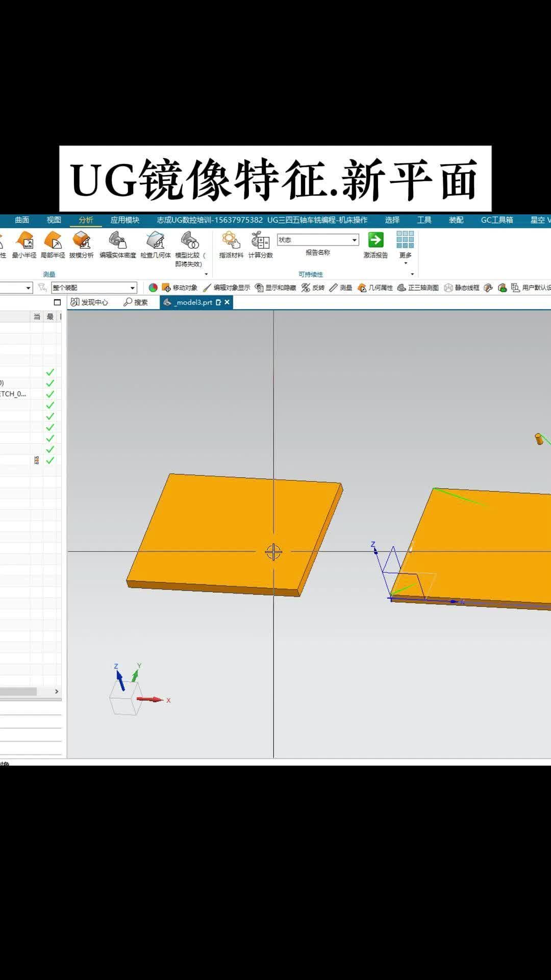Toggle the seventh green checkmark in navigator

pos(50,438)
